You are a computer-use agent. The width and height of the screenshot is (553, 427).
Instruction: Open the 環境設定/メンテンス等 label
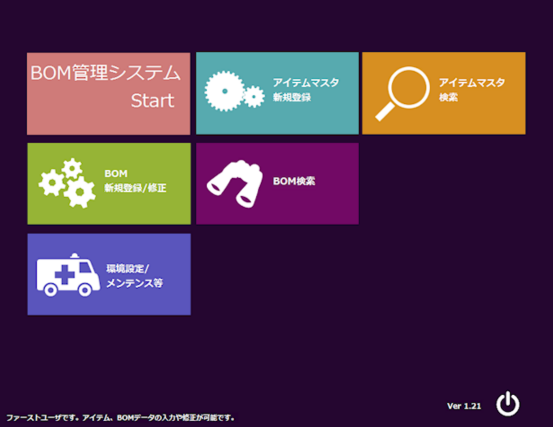(x=134, y=276)
